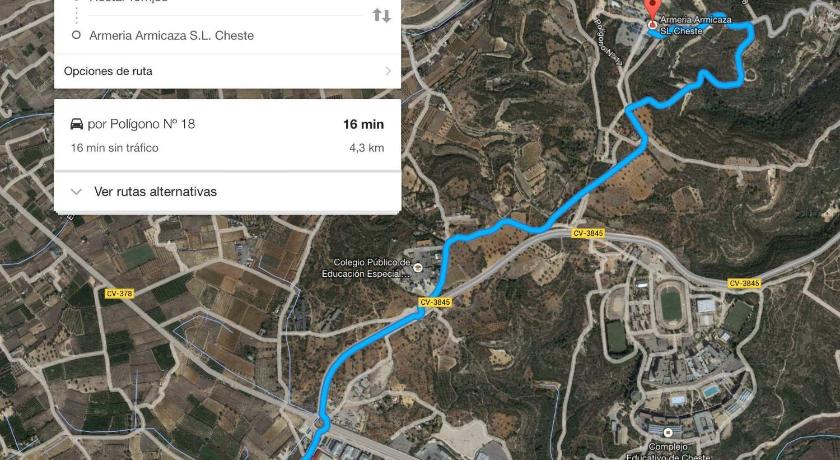Click the down chevron beside alternative routes

coord(76,192)
